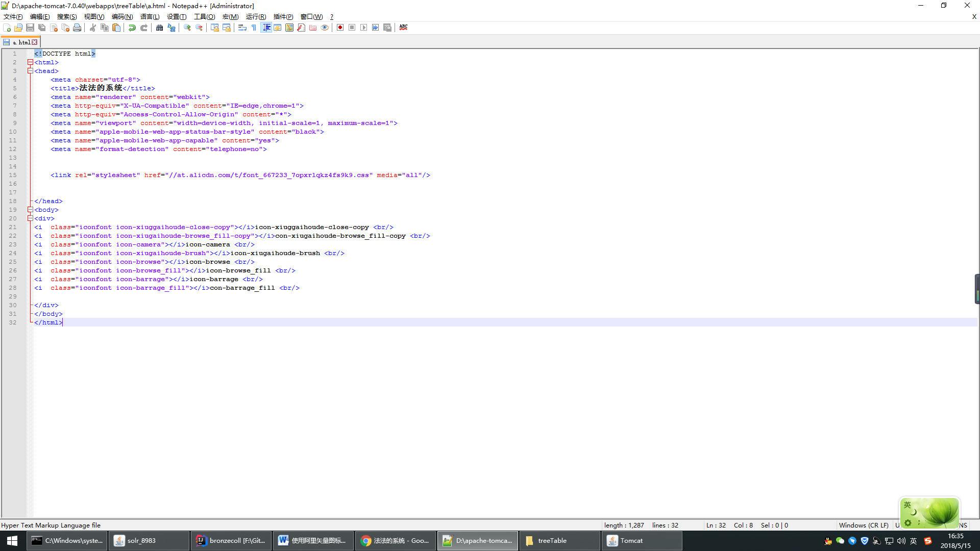Open the 文件(F) menu
980x551 pixels.
coord(13,17)
